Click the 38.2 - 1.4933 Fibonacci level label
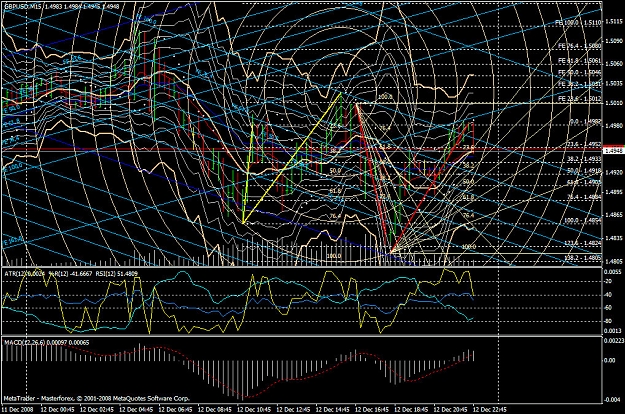Screen dimensions: 625x414 (584, 158)
